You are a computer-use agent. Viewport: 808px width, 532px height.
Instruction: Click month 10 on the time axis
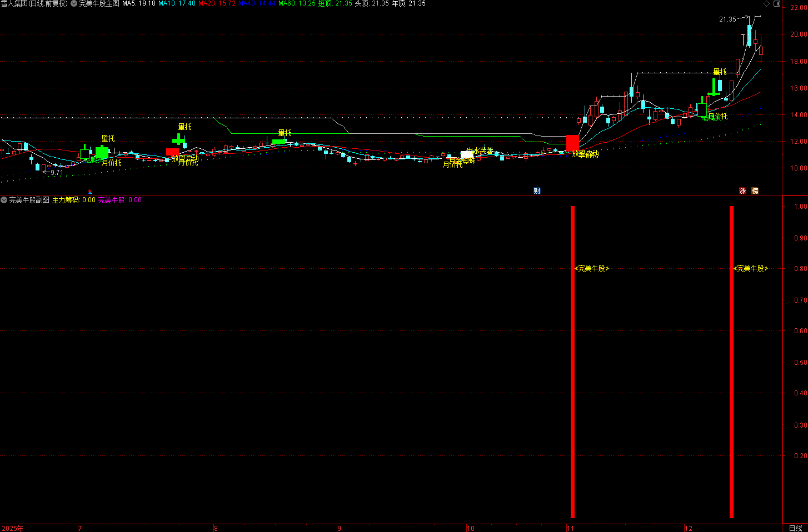[471, 528]
